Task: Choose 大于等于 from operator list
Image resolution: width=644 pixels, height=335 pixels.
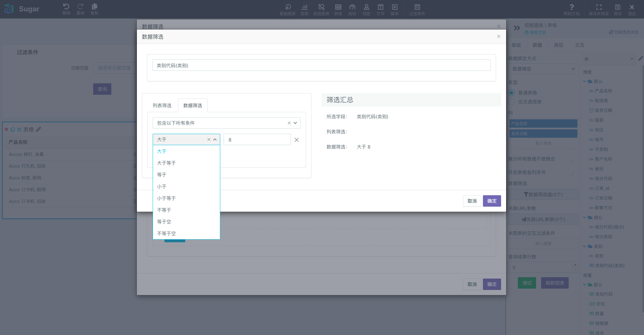Action: tap(187, 163)
